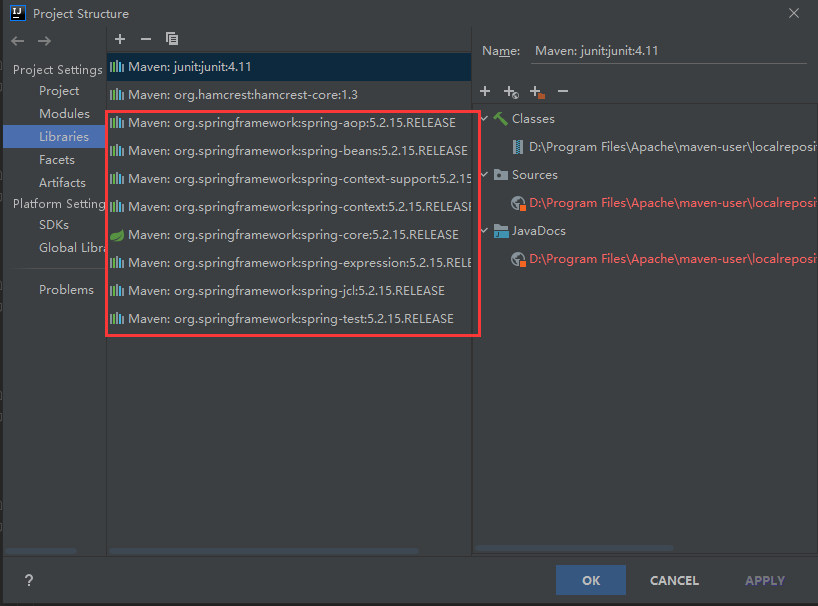Click the library icon of junit:junit:4.11

coord(117,67)
